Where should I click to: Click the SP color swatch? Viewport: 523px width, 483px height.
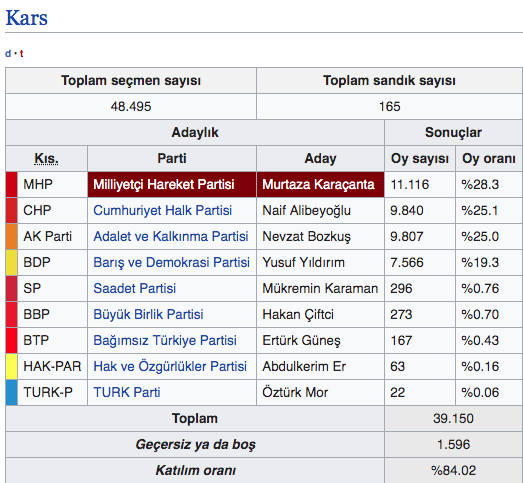coord(11,289)
